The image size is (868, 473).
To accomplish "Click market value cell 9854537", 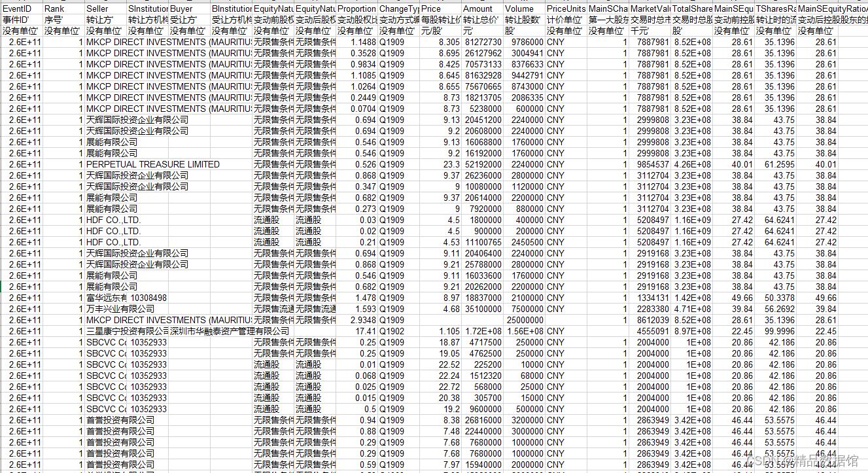I will click(650, 164).
